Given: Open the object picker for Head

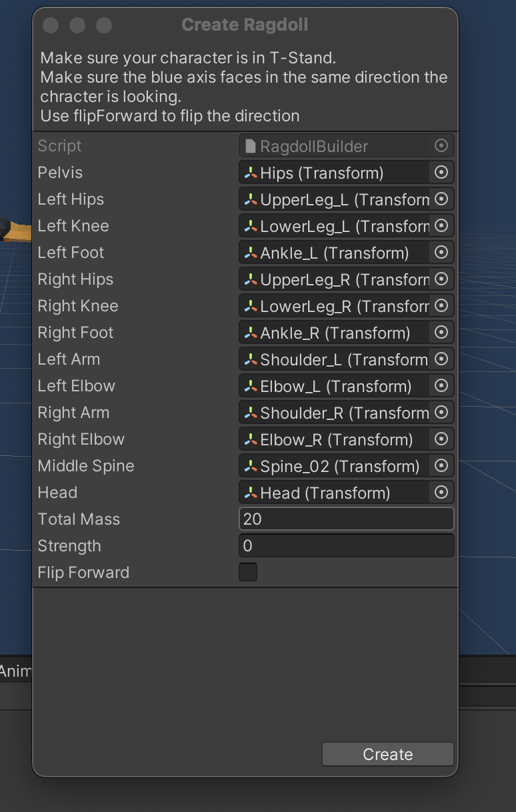Looking at the screenshot, I should pos(441,492).
